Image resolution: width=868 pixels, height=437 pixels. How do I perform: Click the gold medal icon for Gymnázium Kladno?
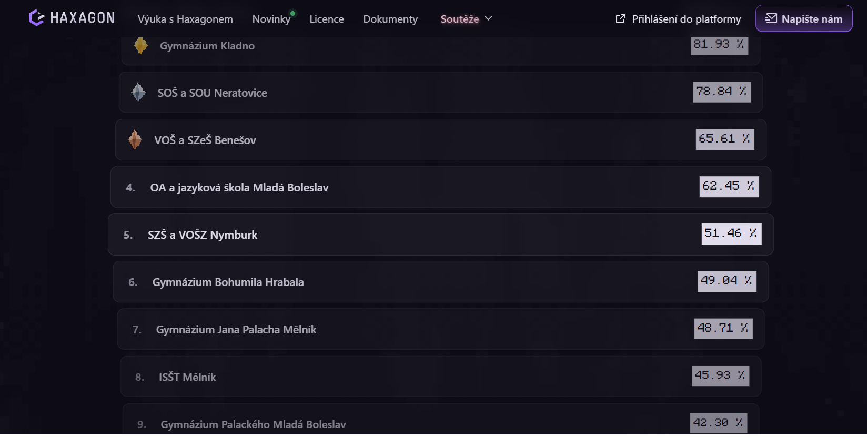tap(140, 46)
